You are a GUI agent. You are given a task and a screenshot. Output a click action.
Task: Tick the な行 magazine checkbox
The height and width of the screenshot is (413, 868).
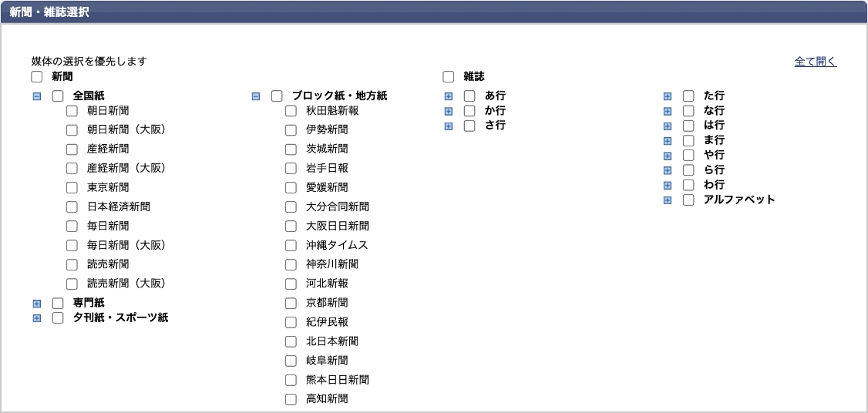(x=688, y=111)
